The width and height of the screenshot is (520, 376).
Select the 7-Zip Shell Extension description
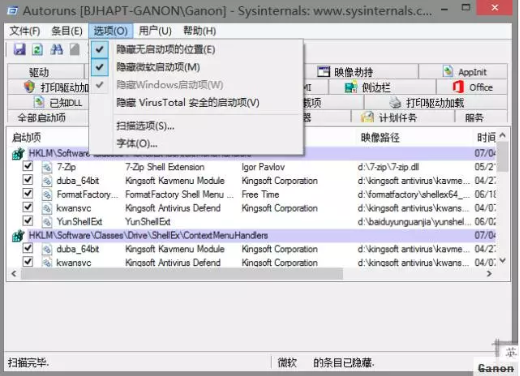[165, 167]
